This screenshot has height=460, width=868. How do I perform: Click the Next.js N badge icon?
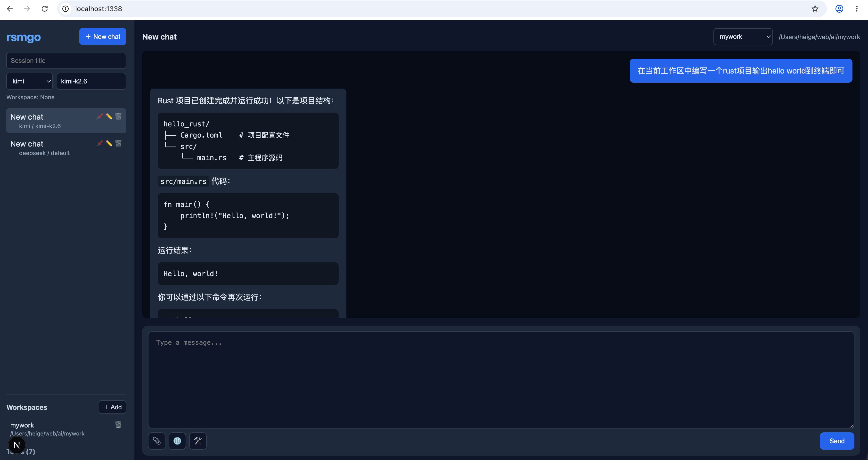pyautogui.click(x=16, y=445)
